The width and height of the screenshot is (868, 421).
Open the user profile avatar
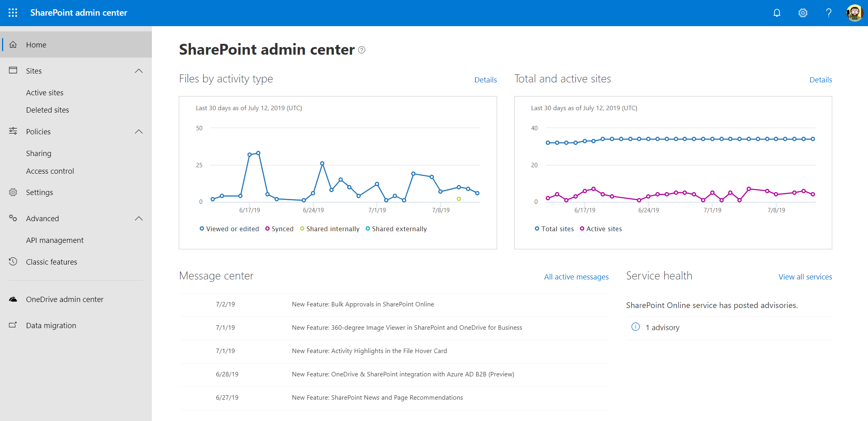click(854, 13)
